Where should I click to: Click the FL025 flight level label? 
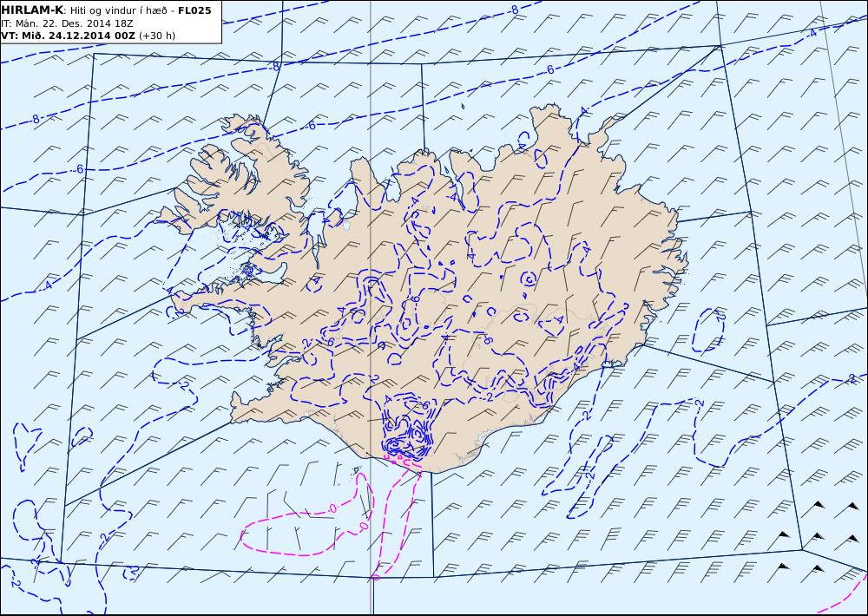click(194, 10)
